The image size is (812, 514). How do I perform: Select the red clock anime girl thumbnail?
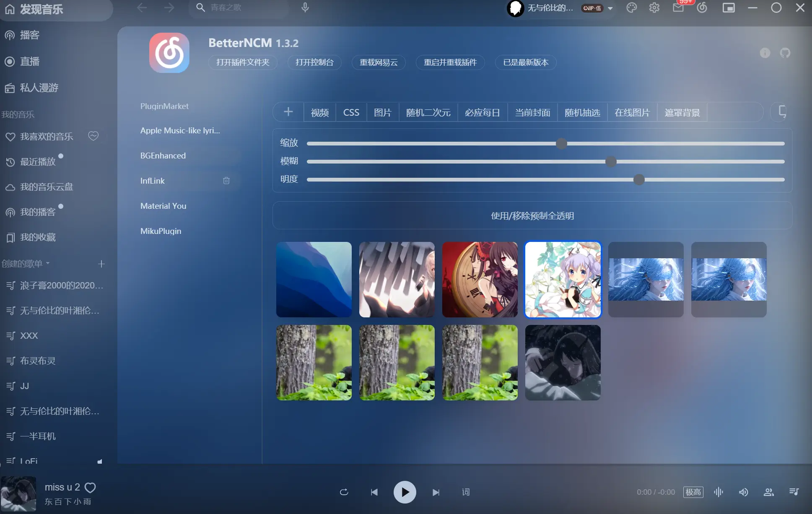pos(480,279)
